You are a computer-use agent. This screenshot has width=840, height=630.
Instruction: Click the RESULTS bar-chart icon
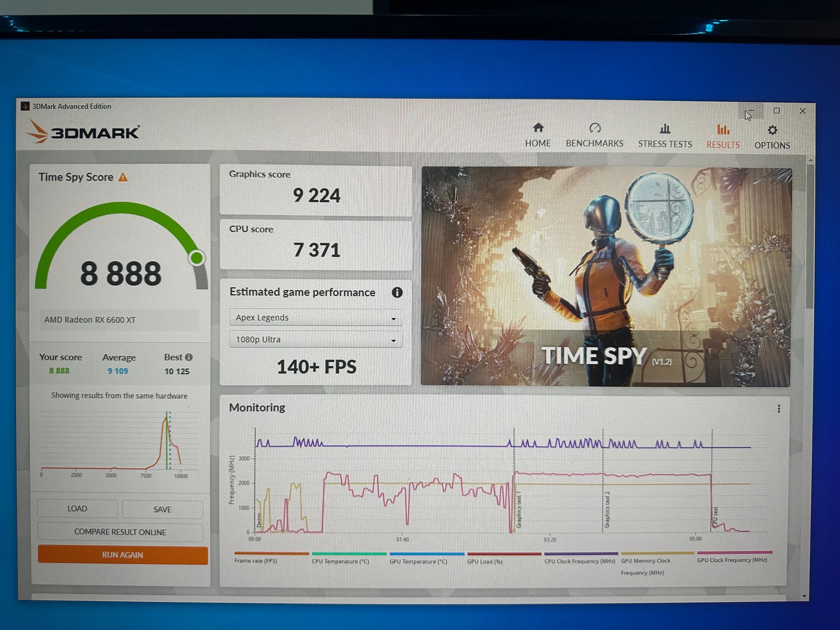coord(723,129)
